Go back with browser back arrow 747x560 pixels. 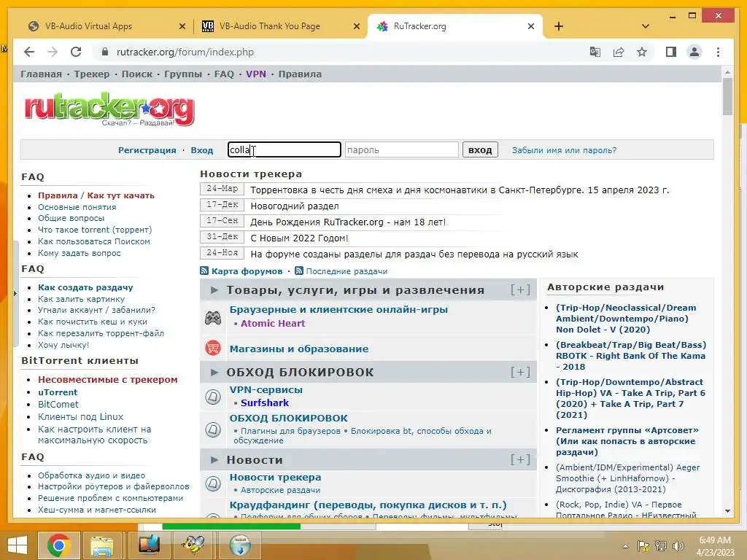pyautogui.click(x=29, y=52)
